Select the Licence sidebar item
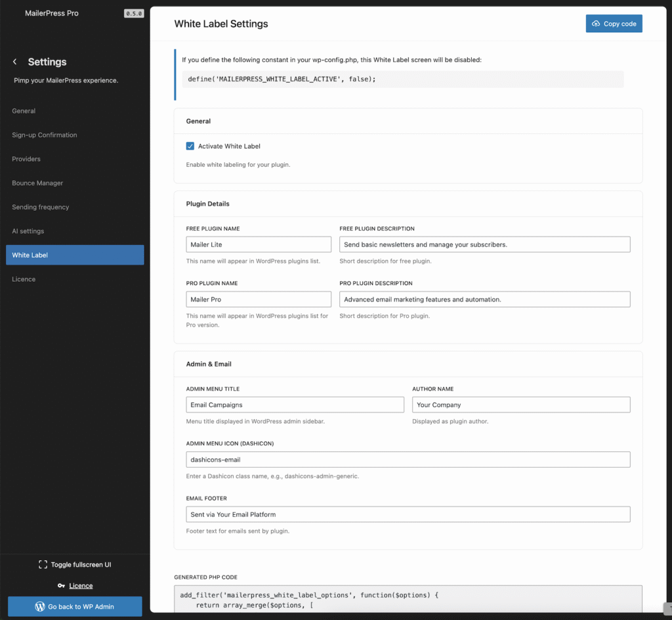The image size is (672, 620). [24, 279]
